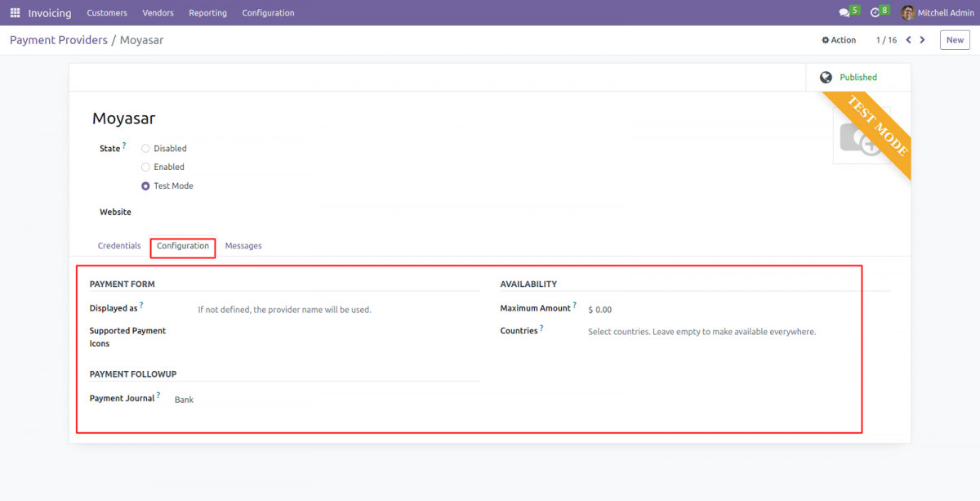Click the Payment Providers breadcrumb link
Image resolution: width=980 pixels, height=501 pixels.
[58, 39]
